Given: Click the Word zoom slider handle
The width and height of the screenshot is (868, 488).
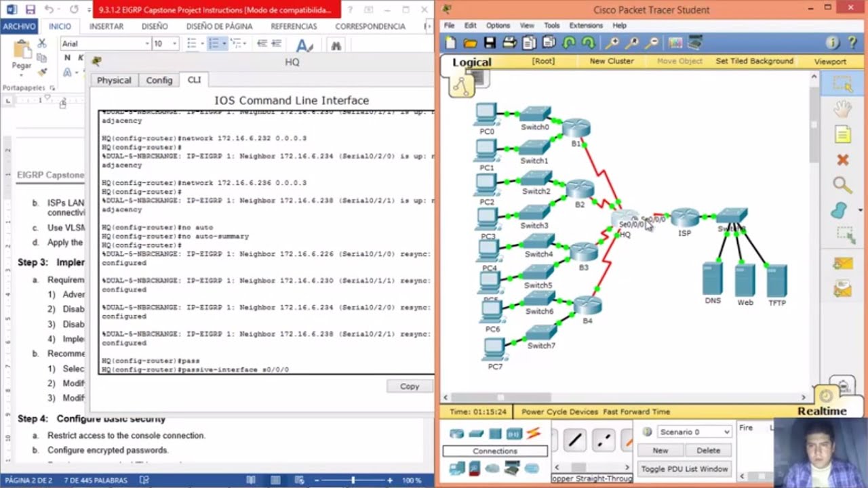Looking at the screenshot, I should point(353,480).
